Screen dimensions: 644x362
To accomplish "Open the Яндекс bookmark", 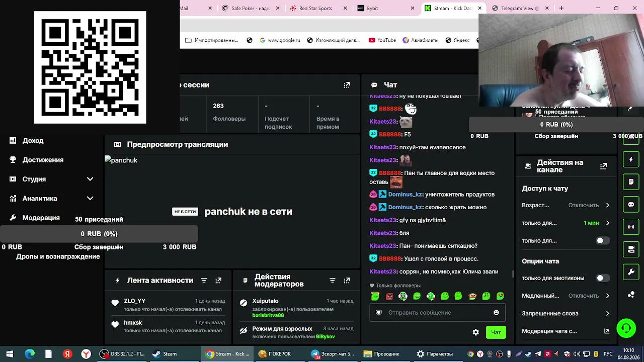I will point(458,40).
